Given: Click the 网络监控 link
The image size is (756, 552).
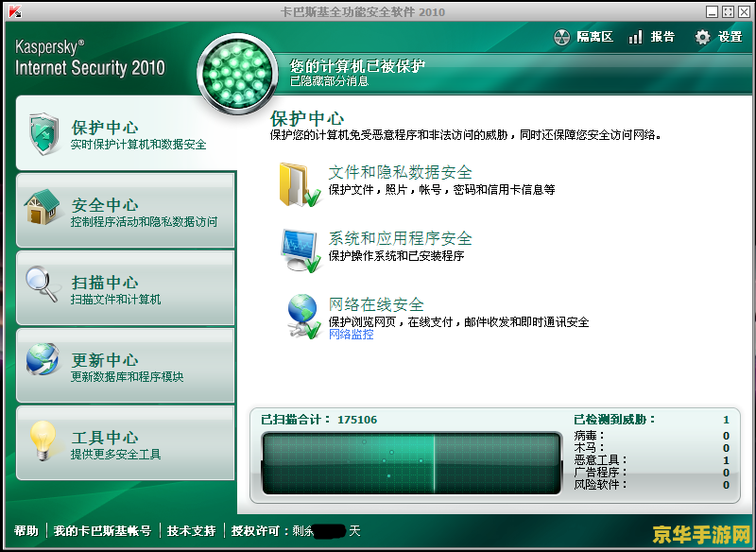Looking at the screenshot, I should tap(351, 334).
